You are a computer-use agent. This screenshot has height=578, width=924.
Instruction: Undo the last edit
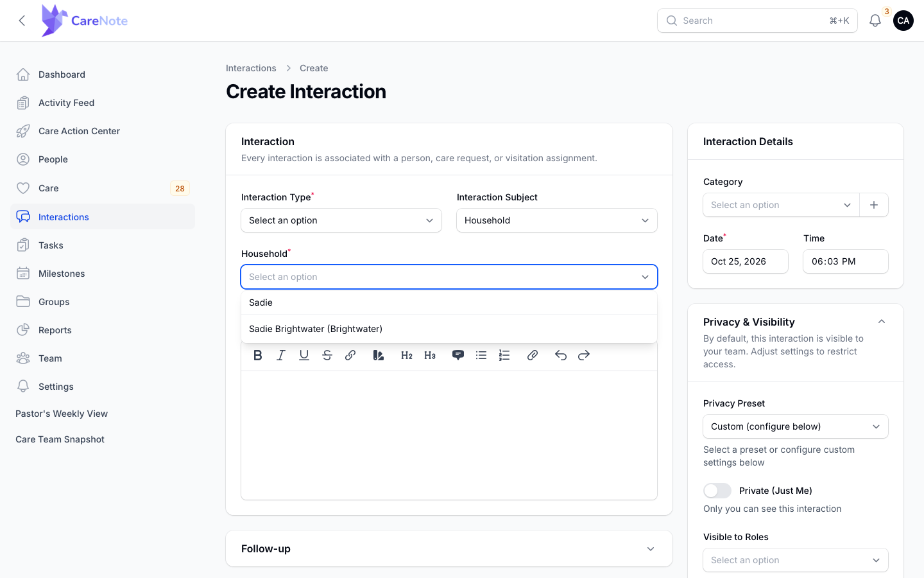[x=561, y=355]
